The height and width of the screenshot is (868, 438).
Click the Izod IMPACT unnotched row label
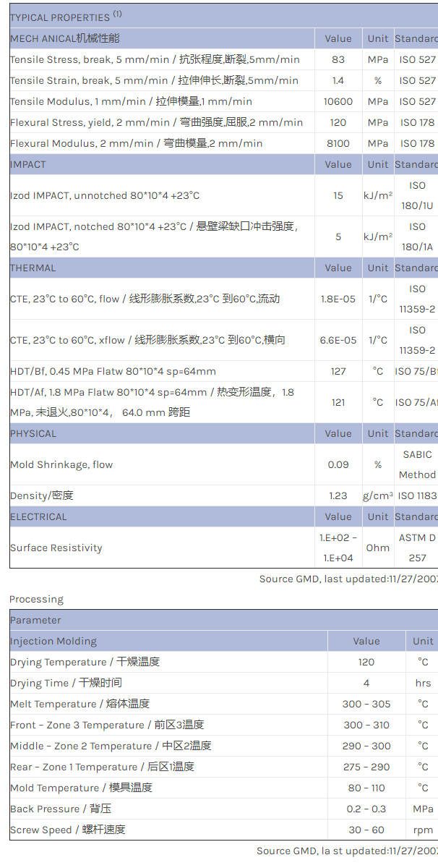pos(105,195)
